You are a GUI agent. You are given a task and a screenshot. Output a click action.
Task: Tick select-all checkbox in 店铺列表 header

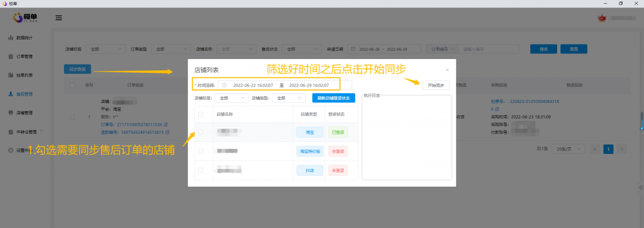tap(201, 114)
